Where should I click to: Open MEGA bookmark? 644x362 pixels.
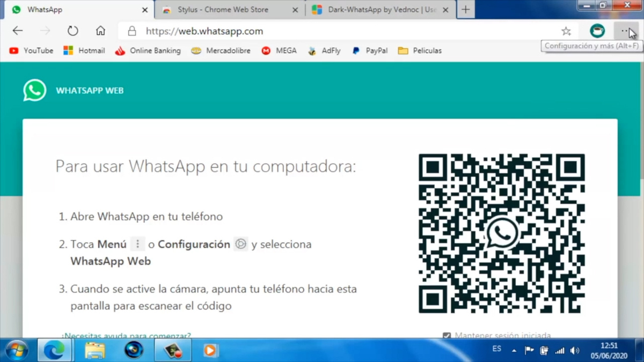279,50
